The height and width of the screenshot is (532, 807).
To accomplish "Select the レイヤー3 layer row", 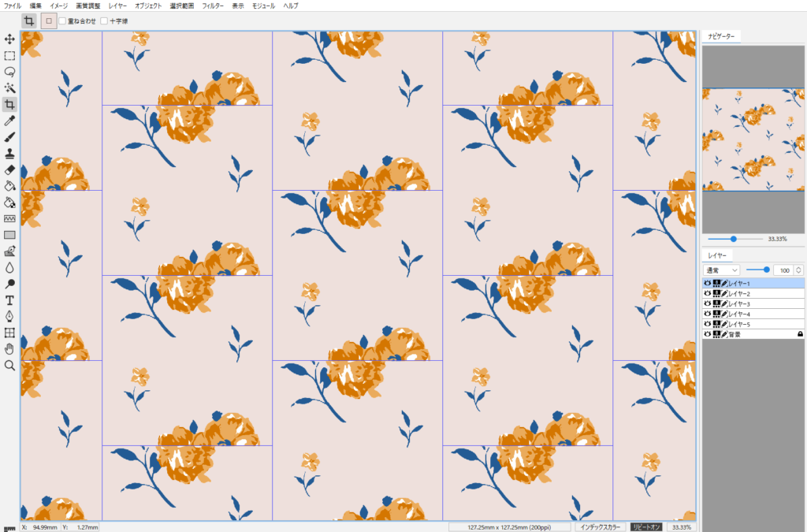I will [x=753, y=304].
